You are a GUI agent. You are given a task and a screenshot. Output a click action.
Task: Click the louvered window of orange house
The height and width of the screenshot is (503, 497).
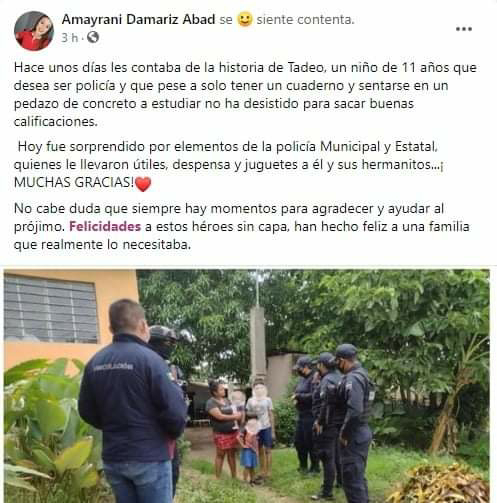coord(50,309)
